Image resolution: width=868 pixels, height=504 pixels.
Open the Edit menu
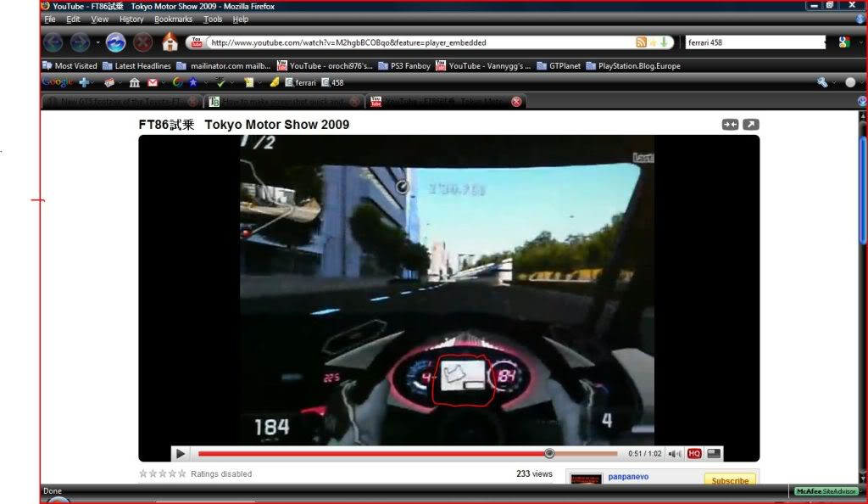click(73, 20)
